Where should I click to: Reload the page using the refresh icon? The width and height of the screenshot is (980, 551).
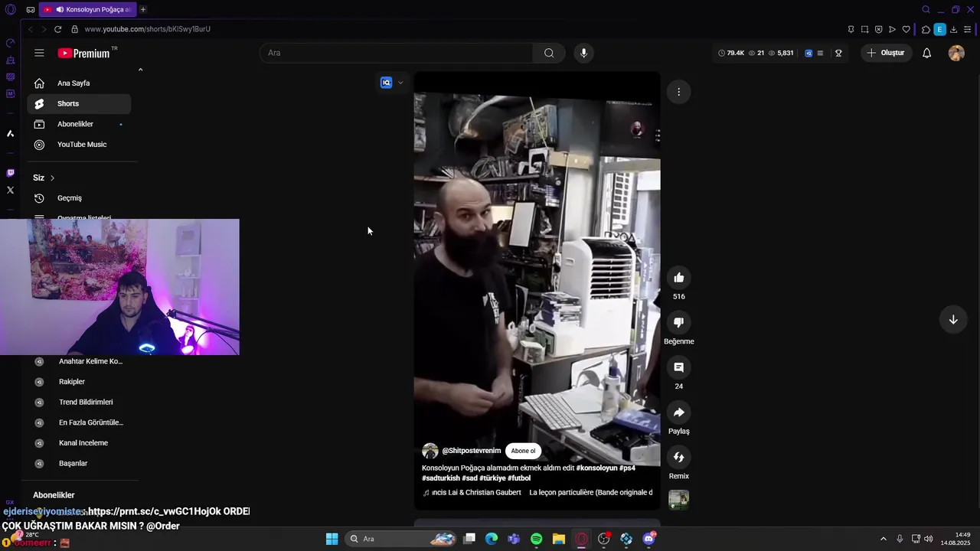click(x=57, y=29)
